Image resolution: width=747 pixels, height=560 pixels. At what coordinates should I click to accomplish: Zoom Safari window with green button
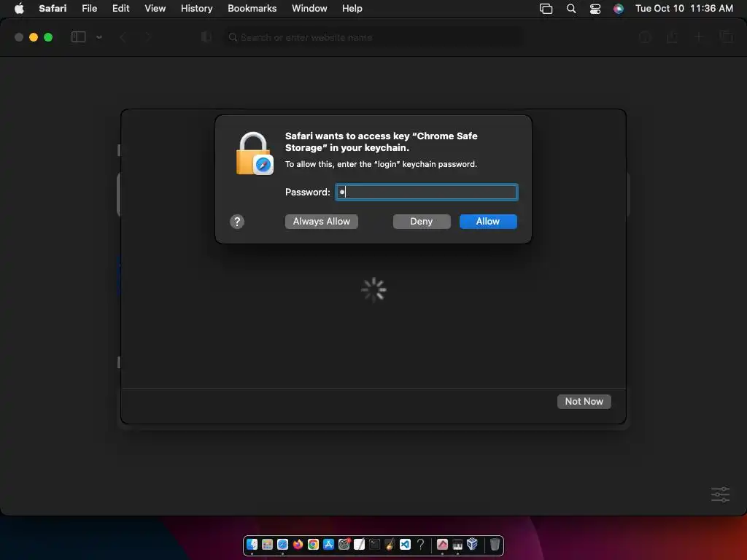point(48,37)
